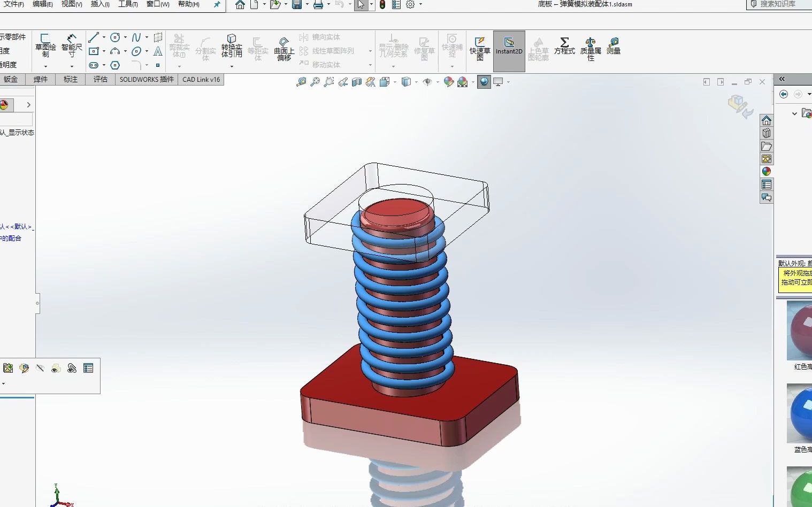Screen dimensions: 812x507
Task: Open the 质量属性 mass properties tool
Action: [591, 49]
